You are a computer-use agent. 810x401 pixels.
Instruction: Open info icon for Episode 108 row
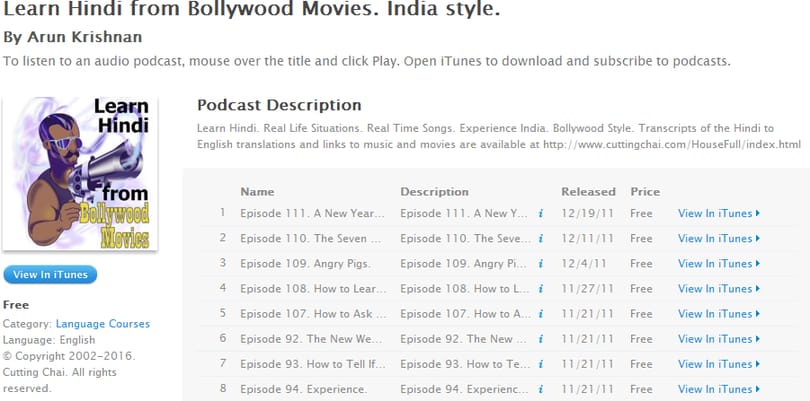[x=540, y=289]
